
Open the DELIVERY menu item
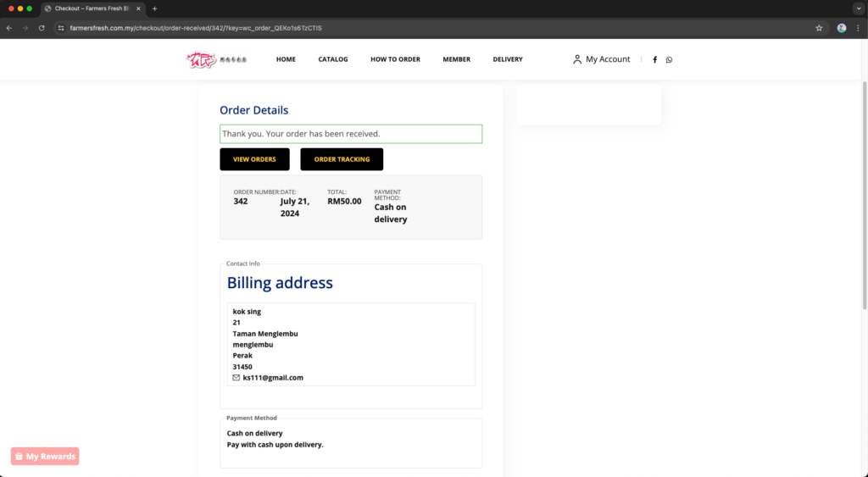[508, 59]
